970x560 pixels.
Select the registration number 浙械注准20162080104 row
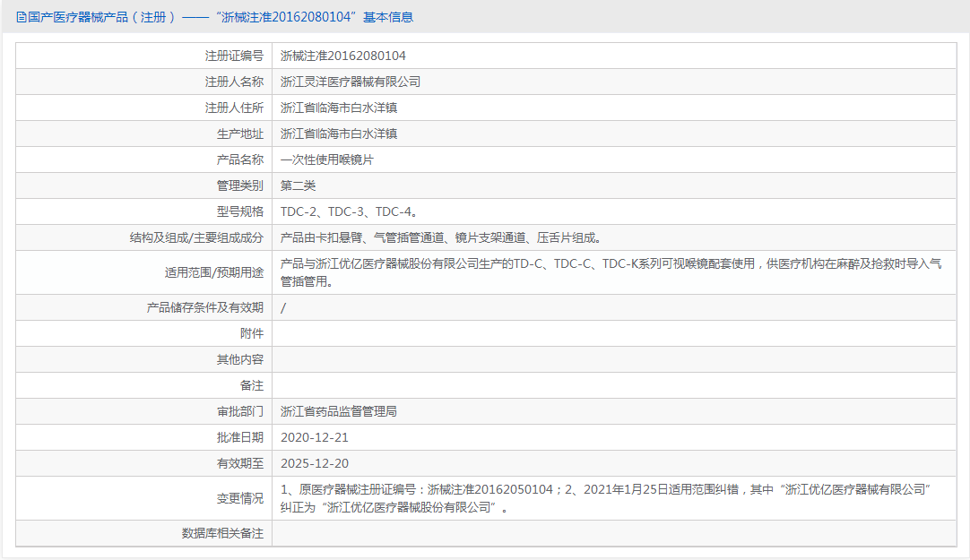coord(341,55)
